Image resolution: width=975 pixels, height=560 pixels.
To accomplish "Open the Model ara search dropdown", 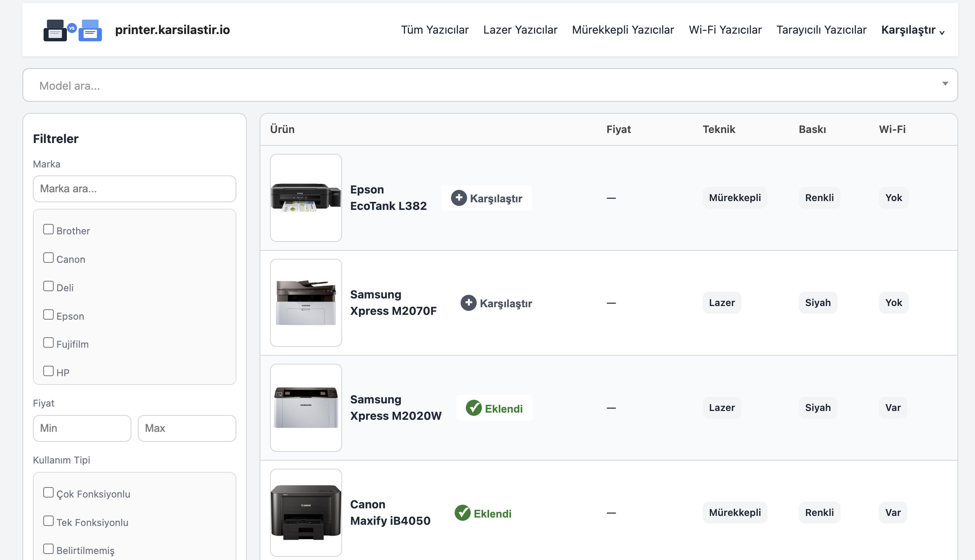I will pyautogui.click(x=489, y=85).
